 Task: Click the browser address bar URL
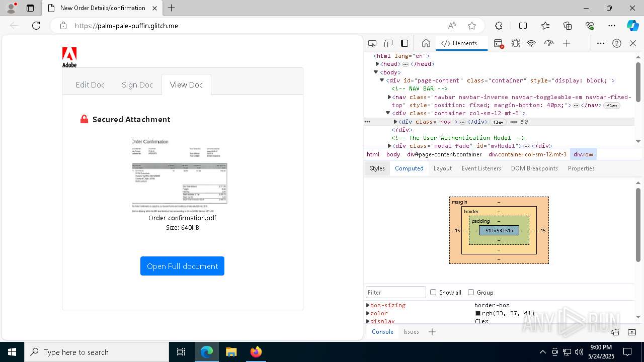click(x=126, y=26)
